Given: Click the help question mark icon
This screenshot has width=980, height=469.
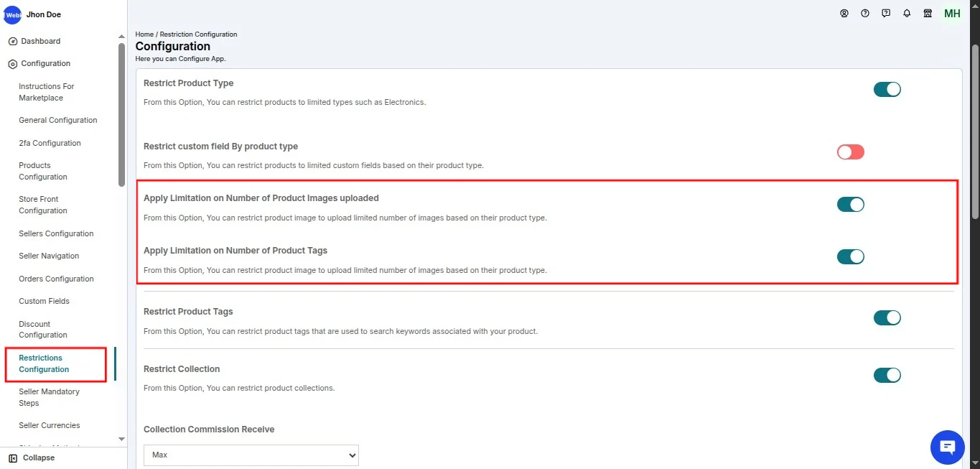Looking at the screenshot, I should [x=865, y=13].
